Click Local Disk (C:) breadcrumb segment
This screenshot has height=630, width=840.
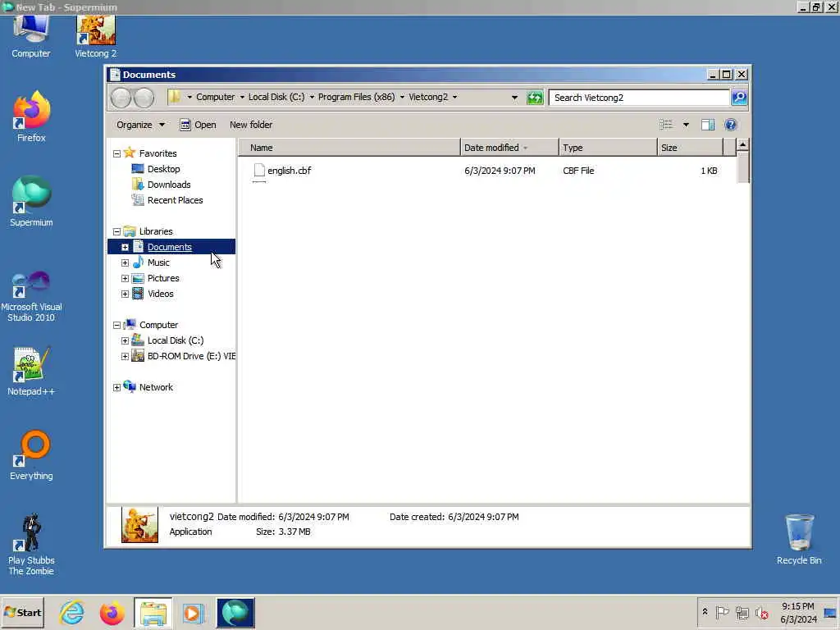click(276, 97)
